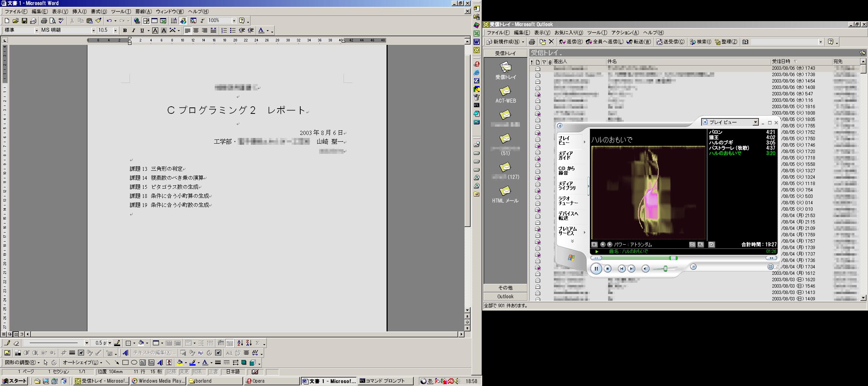Mute the Media Player audio
Screen dimensions: 868x386
coord(645,269)
